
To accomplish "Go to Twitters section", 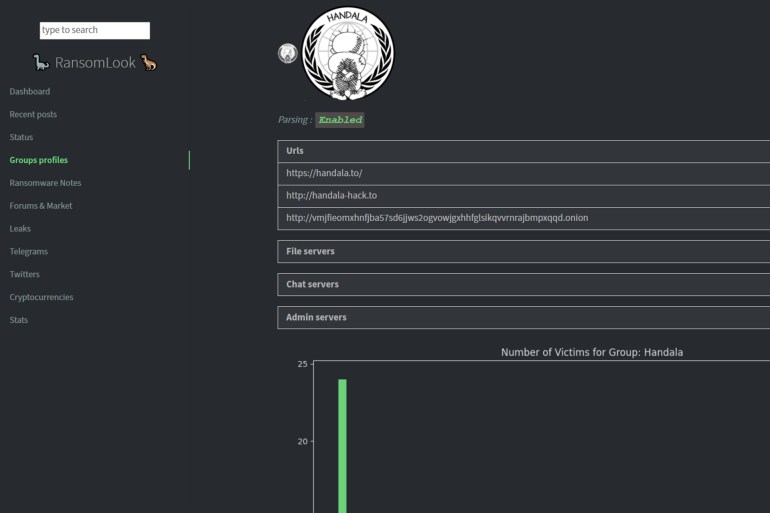I will point(25,274).
